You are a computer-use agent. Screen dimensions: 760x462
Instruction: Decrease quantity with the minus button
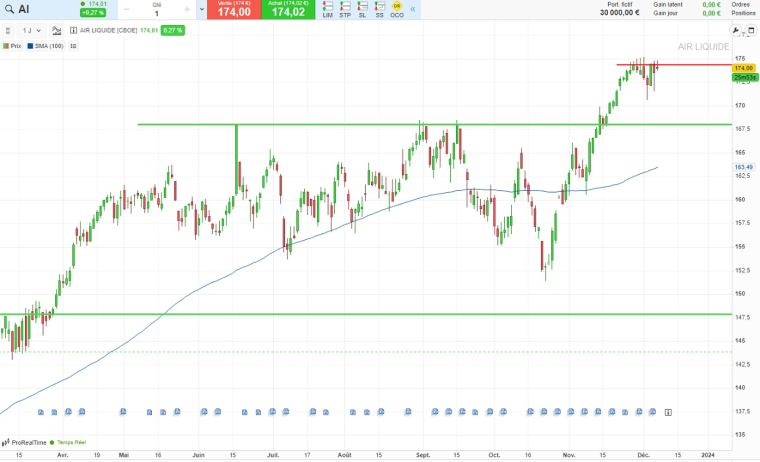(127, 9)
